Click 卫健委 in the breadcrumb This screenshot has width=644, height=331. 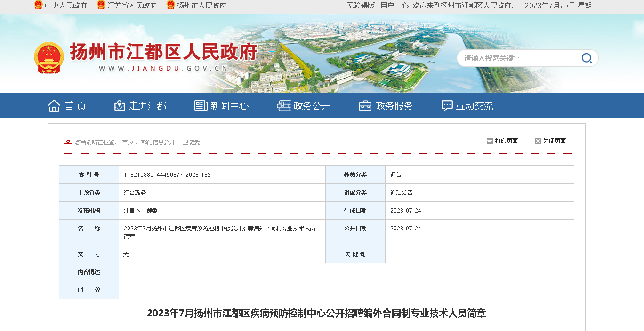(192, 142)
